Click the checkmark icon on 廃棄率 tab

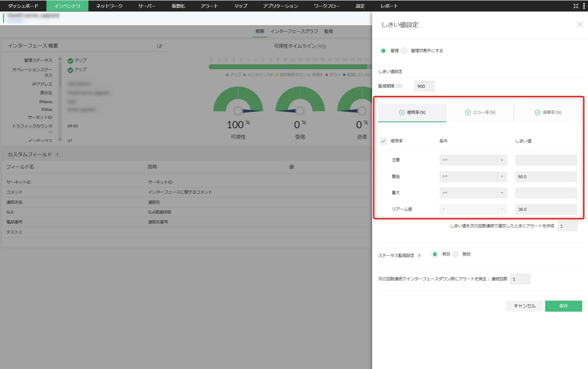[x=537, y=113]
